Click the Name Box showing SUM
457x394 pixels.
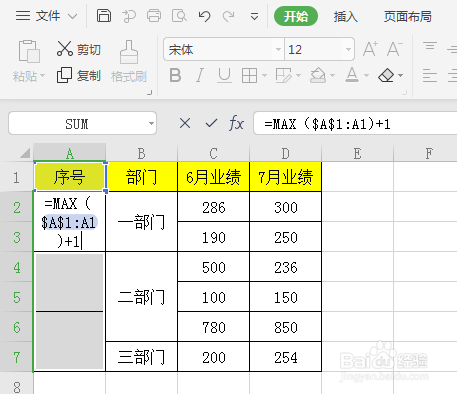[77, 124]
